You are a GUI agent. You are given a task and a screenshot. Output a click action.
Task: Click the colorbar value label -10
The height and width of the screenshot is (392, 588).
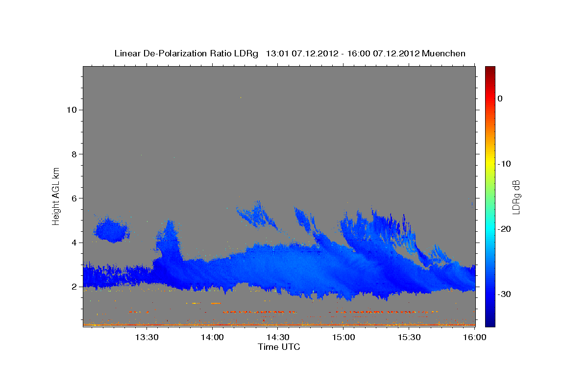pos(504,164)
